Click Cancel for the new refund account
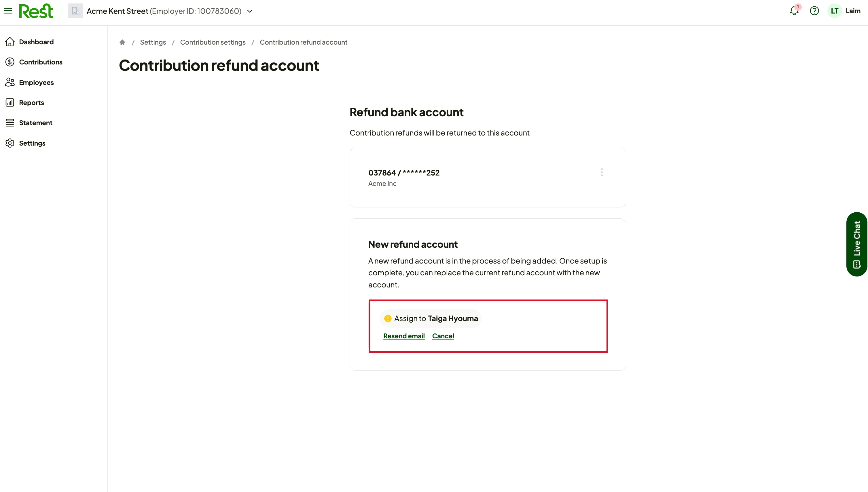868x492 pixels. pos(443,336)
